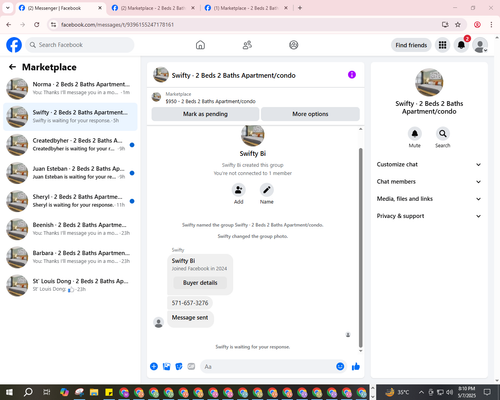Expand Customize chat section
500x400 pixels.
(429, 164)
